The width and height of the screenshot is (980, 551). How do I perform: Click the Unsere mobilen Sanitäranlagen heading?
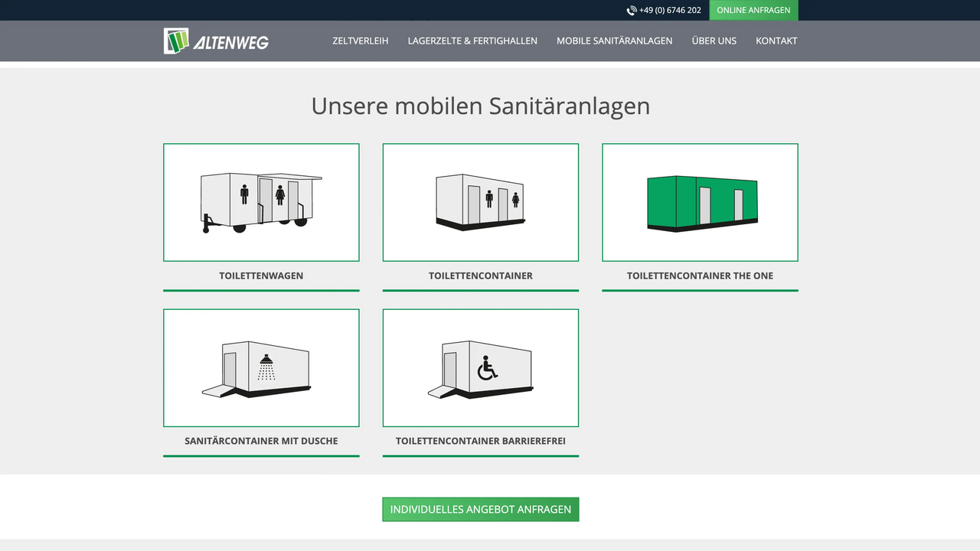[480, 106]
